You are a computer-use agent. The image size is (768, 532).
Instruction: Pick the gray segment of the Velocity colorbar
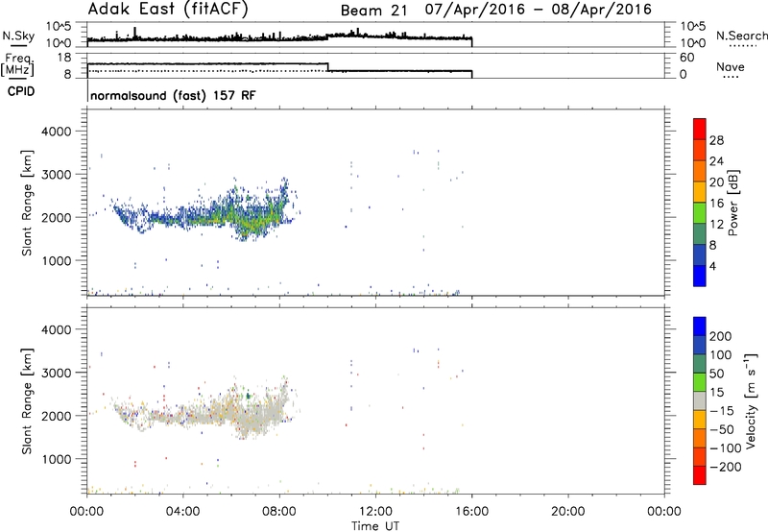pos(700,400)
